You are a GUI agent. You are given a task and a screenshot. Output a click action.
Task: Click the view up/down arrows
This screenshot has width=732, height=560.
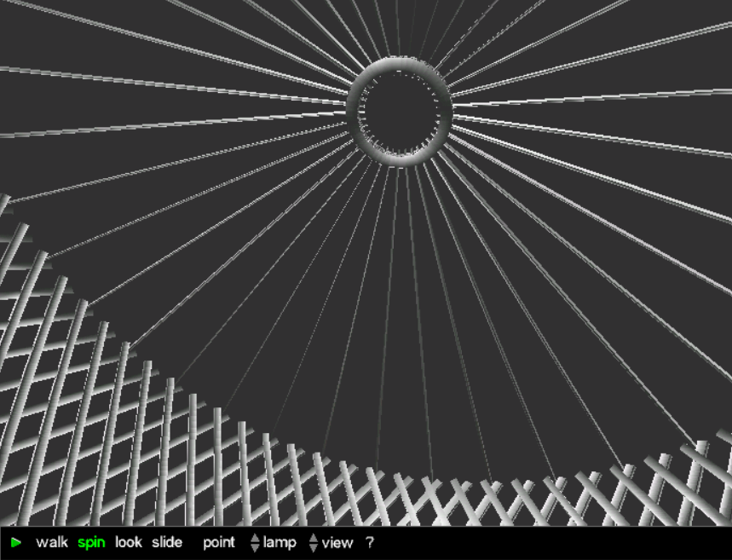[x=314, y=543]
